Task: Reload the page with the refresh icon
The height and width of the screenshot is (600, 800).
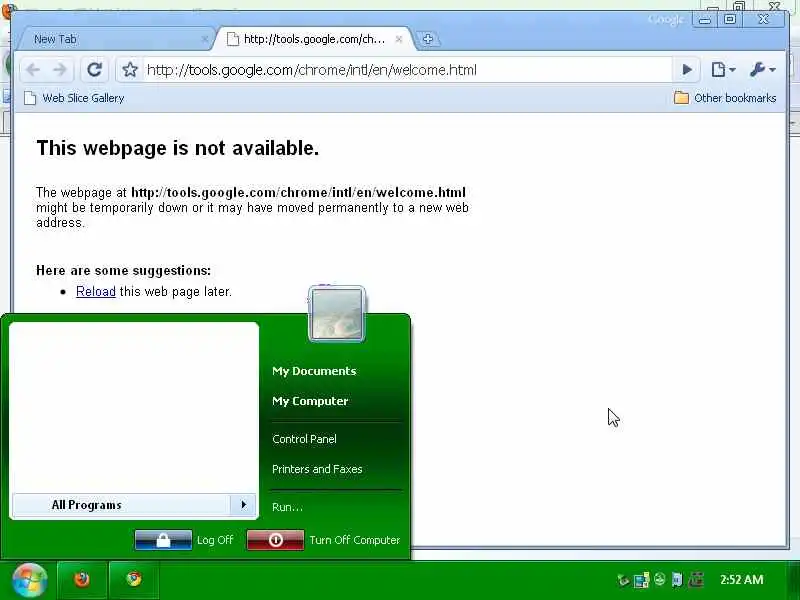Action: click(94, 69)
